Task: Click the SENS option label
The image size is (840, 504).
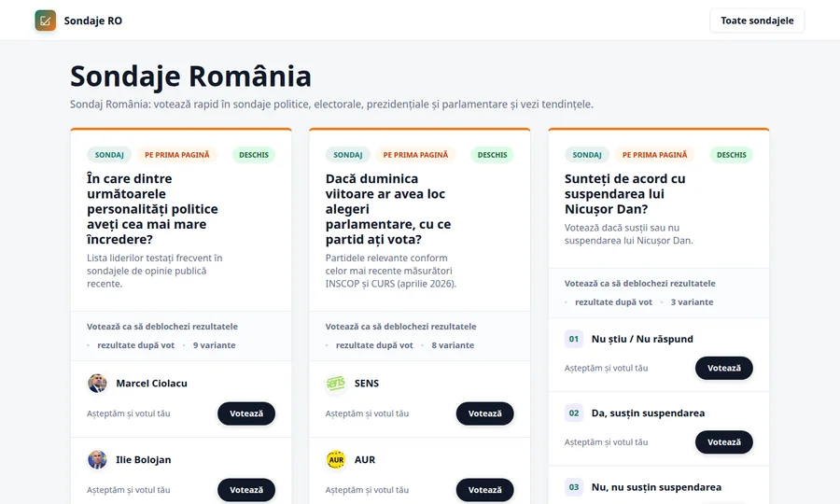Action: click(x=367, y=384)
